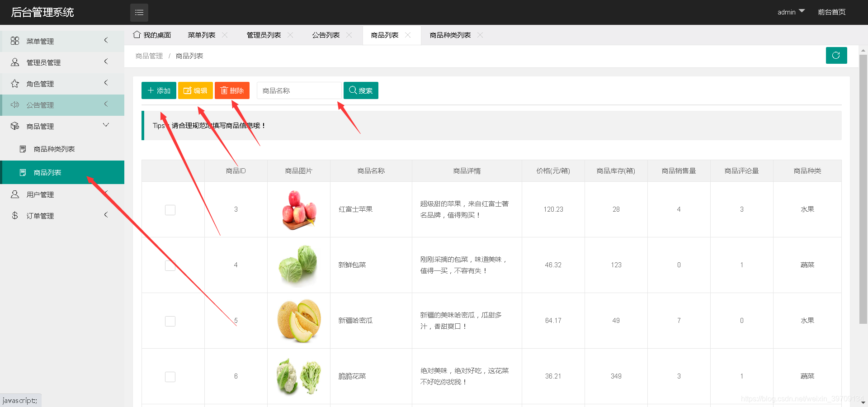This screenshot has width=868, height=407.
Task: Click the 红富士苹果 product image
Action: [298, 209]
